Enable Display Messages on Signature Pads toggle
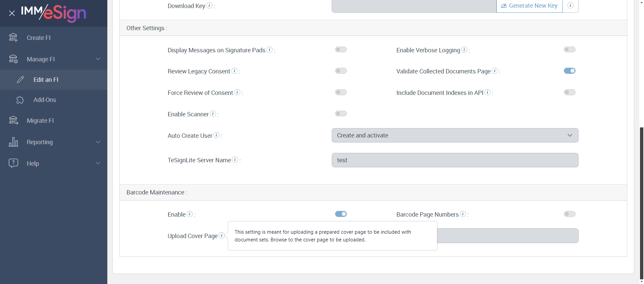The image size is (644, 284). (341, 50)
